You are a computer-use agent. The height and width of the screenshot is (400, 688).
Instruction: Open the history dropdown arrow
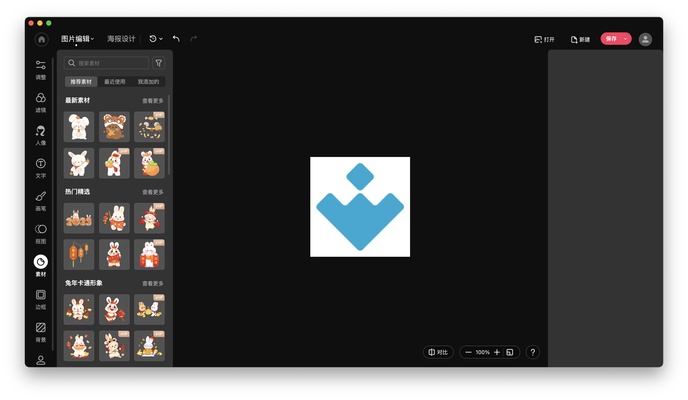tap(161, 39)
